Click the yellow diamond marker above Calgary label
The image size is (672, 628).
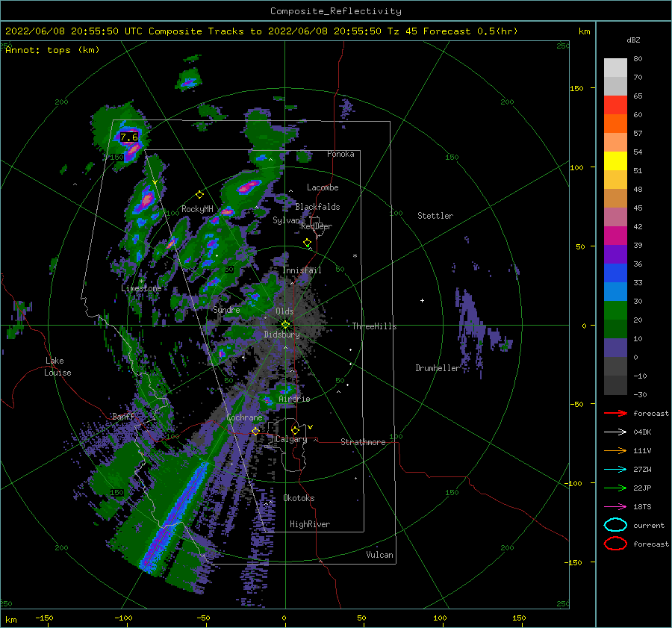tap(295, 430)
